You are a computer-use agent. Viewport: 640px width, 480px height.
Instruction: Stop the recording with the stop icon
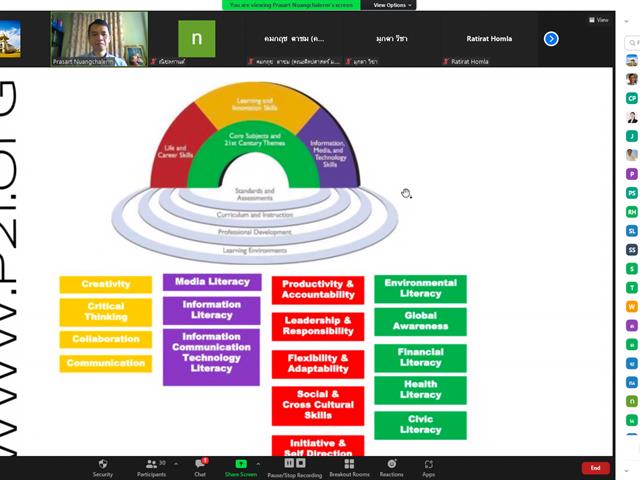click(x=301, y=463)
